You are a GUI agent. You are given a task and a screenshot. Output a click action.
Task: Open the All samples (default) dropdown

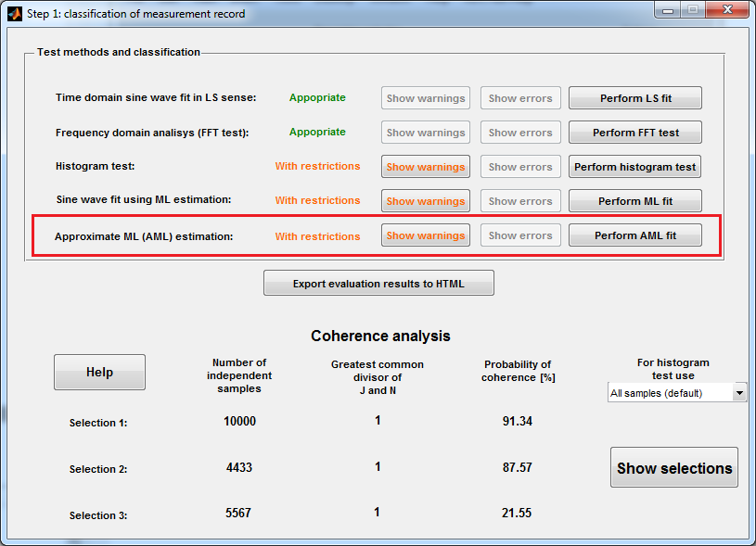pyautogui.click(x=676, y=393)
